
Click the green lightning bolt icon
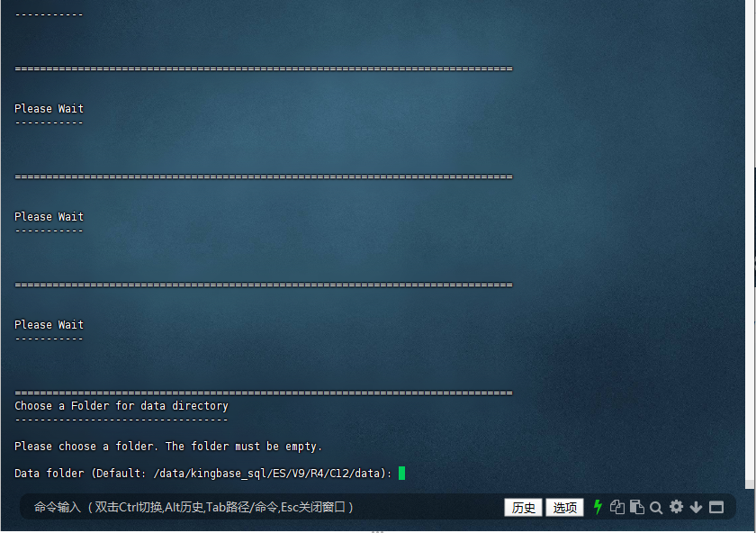[598, 507]
